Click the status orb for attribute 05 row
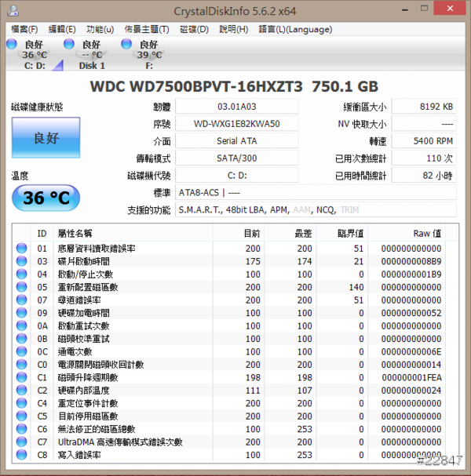Screen dimensions: 471x476 (x=21, y=287)
